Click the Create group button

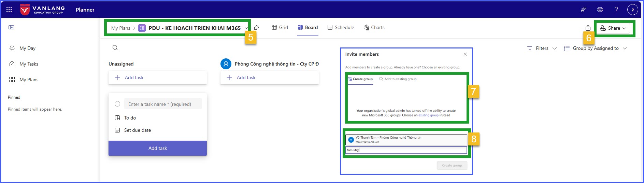(x=452, y=165)
